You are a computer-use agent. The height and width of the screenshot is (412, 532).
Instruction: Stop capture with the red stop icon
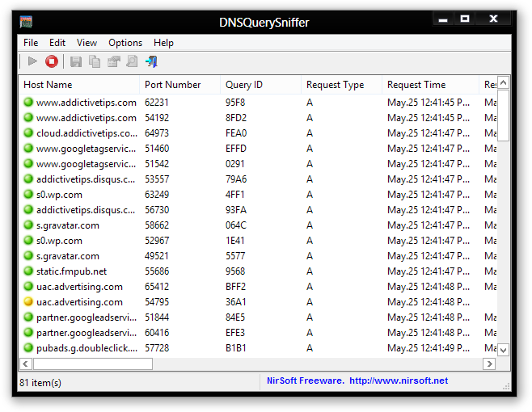click(52, 61)
